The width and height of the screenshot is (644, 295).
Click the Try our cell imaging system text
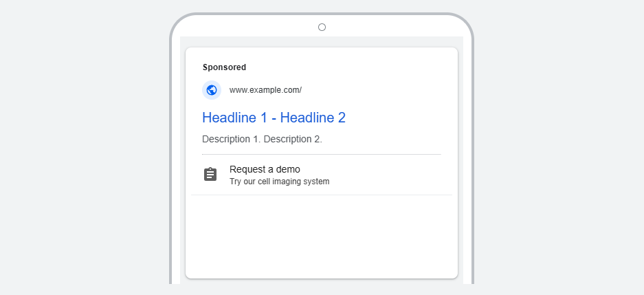[x=279, y=182]
